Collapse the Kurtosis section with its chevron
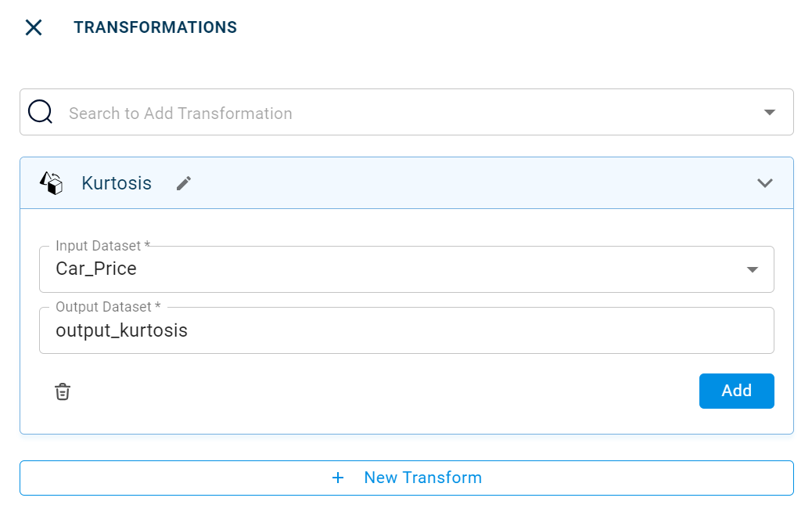812x505 pixels. [764, 183]
